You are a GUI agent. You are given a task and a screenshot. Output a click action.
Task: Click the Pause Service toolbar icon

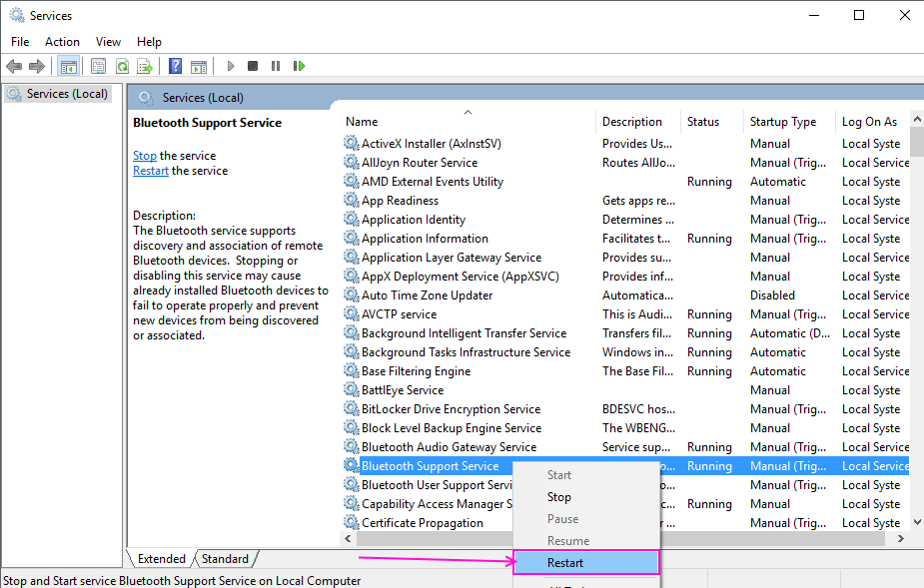point(275,66)
